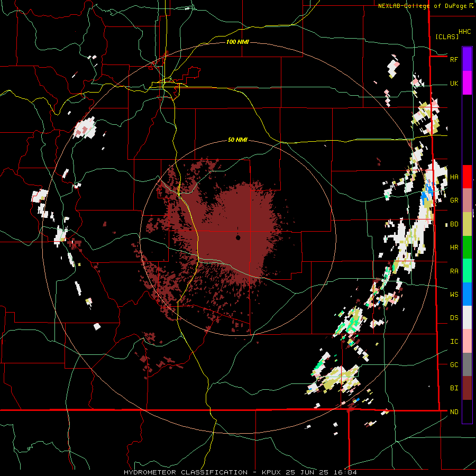Click the 'UK' legend label
This screenshot has height=476, width=476.
454,84
